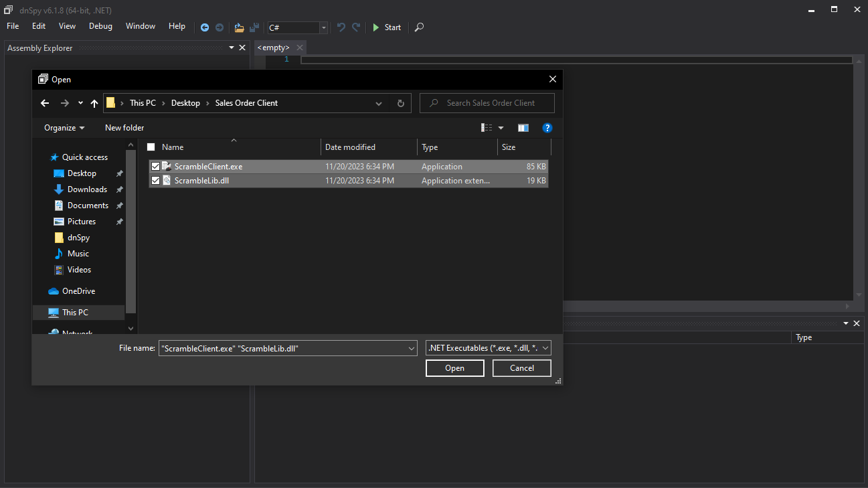The width and height of the screenshot is (868, 488).
Task: Open the .NET Executables file type dropdown
Action: click(489, 348)
